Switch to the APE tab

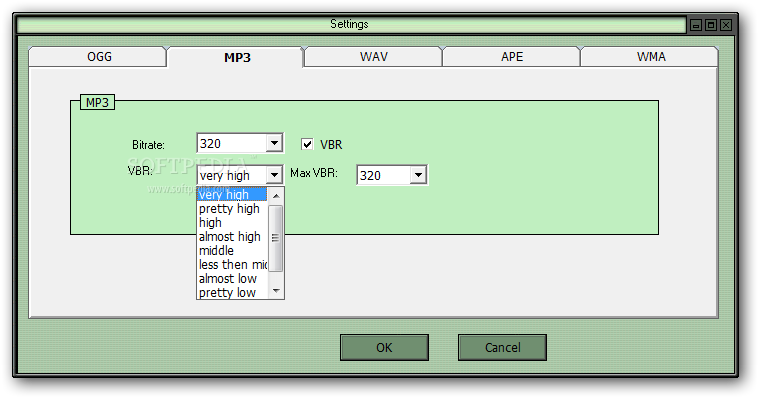click(x=512, y=57)
